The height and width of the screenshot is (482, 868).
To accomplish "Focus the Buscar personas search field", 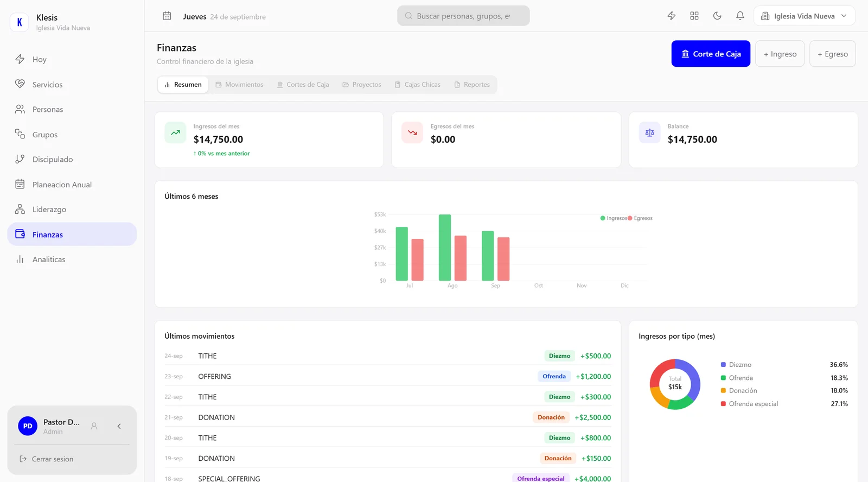I will 463,16.
